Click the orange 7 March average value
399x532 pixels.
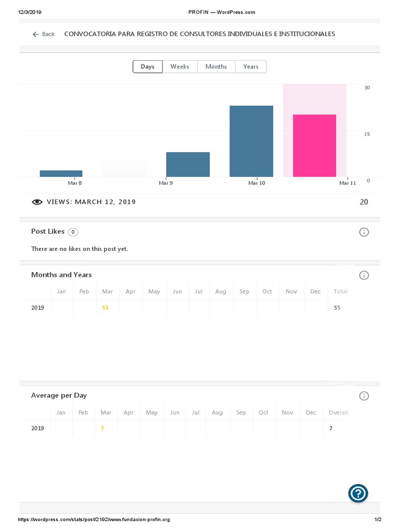click(103, 429)
